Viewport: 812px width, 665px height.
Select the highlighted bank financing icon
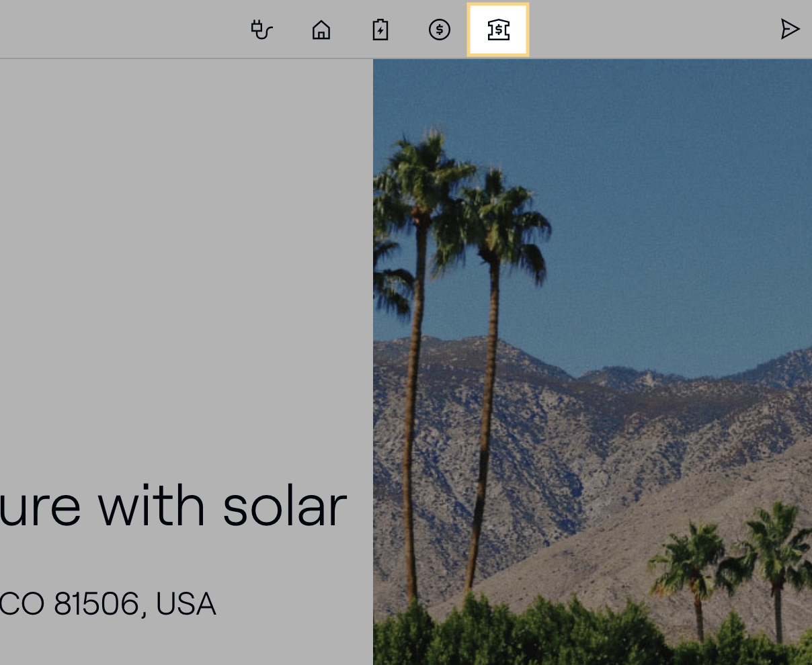498,30
